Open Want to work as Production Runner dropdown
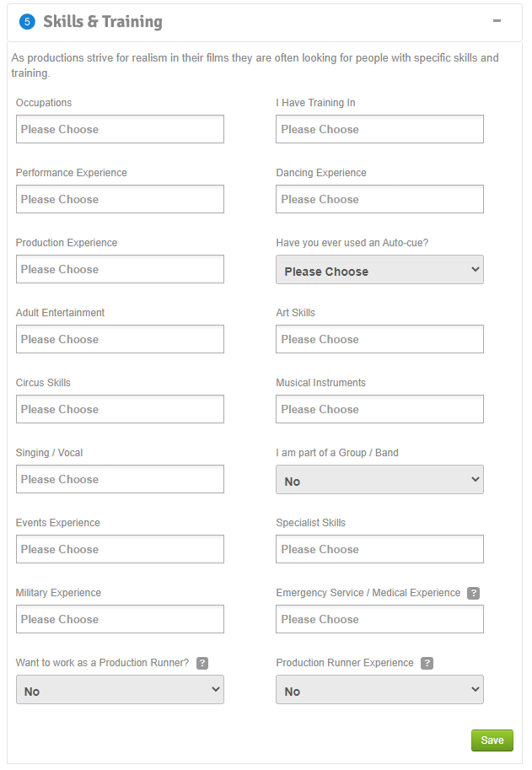The height and width of the screenshot is (770, 532). click(120, 690)
